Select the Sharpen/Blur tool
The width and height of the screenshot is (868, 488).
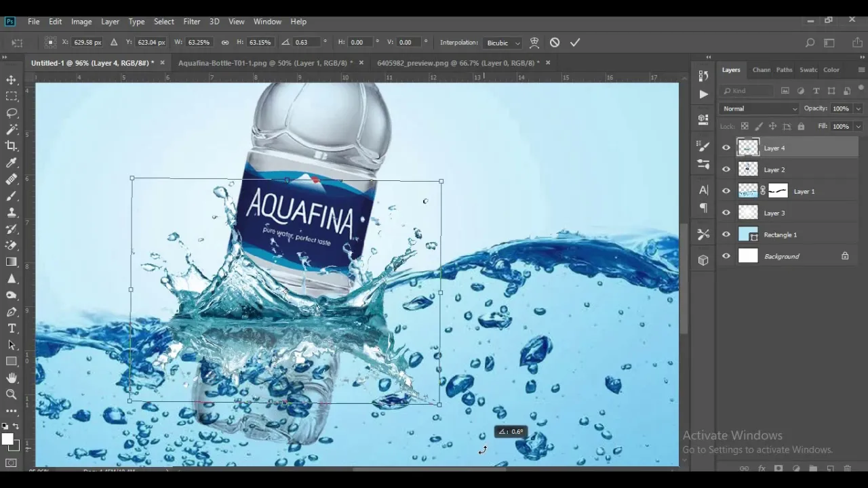click(12, 279)
